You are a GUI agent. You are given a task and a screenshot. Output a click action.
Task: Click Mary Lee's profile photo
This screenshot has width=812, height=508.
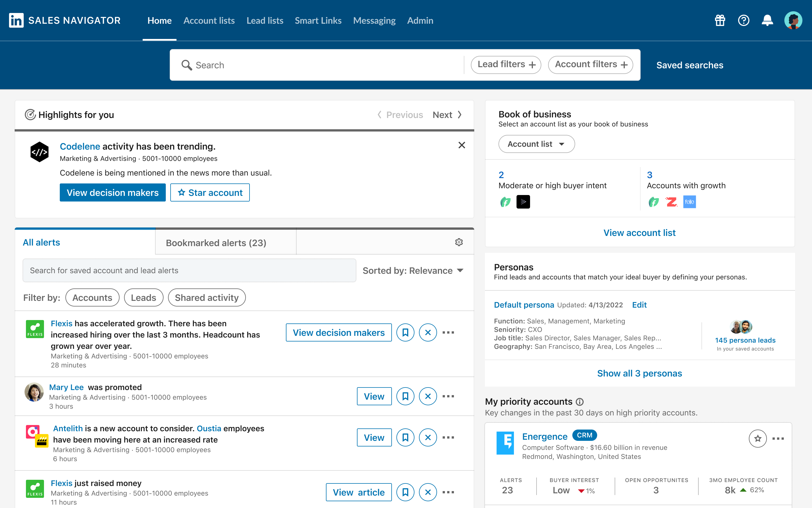pyautogui.click(x=34, y=392)
